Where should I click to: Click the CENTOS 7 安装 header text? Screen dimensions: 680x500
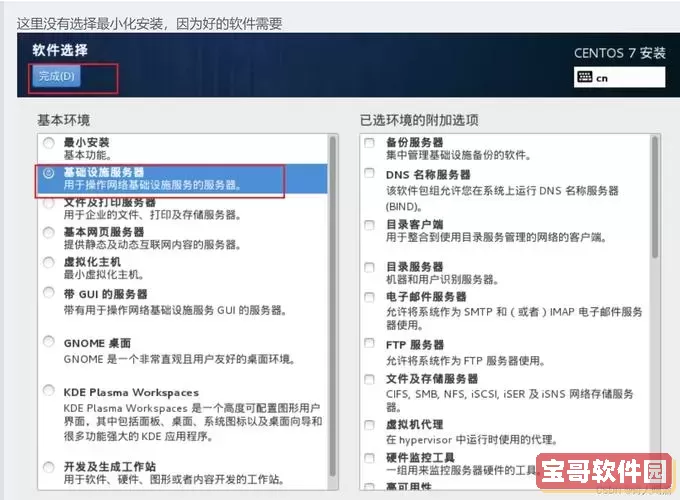[x=620, y=53]
